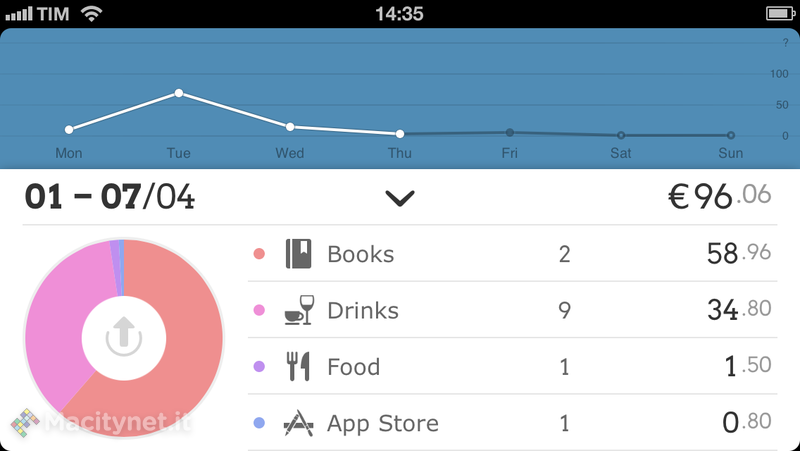Screen dimensions: 800x451
Task: Tap the App Store category icon
Action: [x=299, y=423]
